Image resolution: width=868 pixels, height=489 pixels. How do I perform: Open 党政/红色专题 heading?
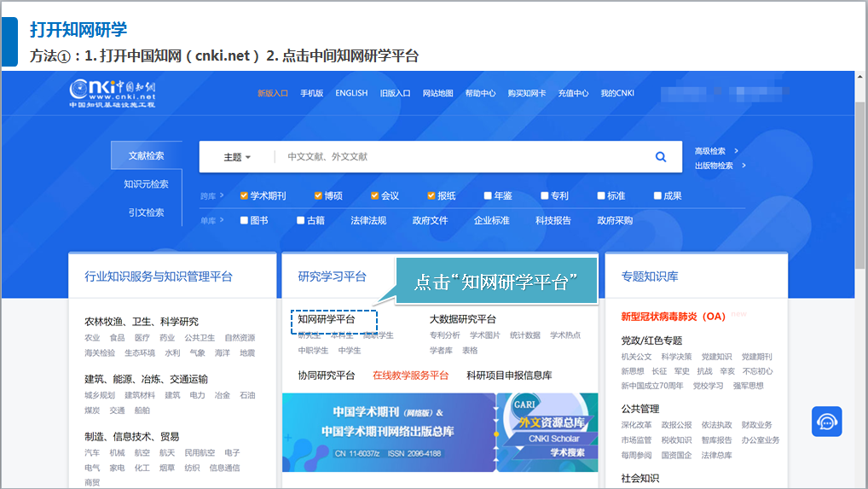tap(651, 341)
